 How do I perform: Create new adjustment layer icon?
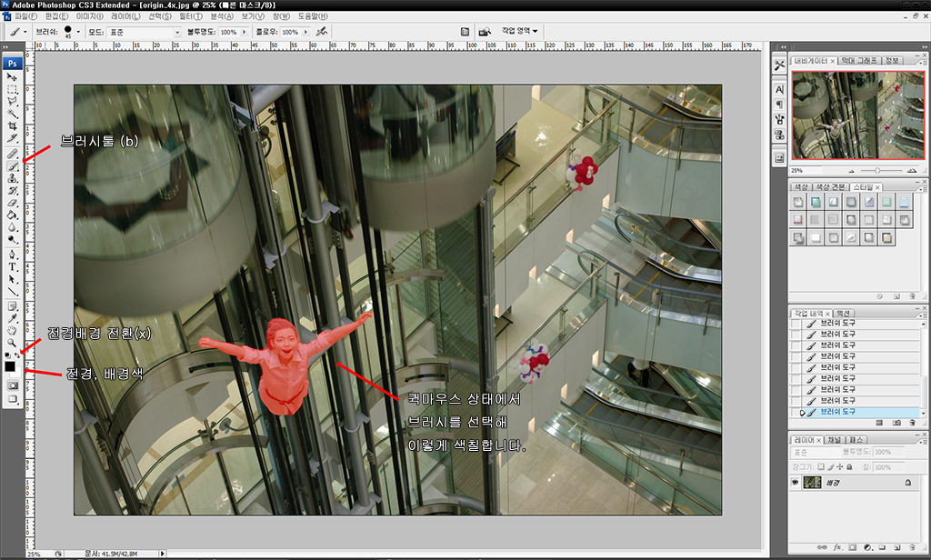coord(867,547)
